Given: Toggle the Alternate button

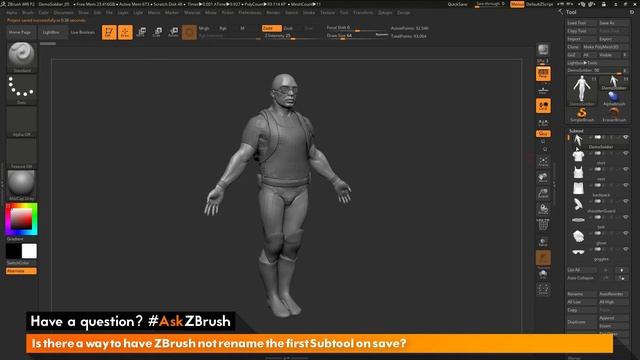Looking at the screenshot, I should click(21, 271).
